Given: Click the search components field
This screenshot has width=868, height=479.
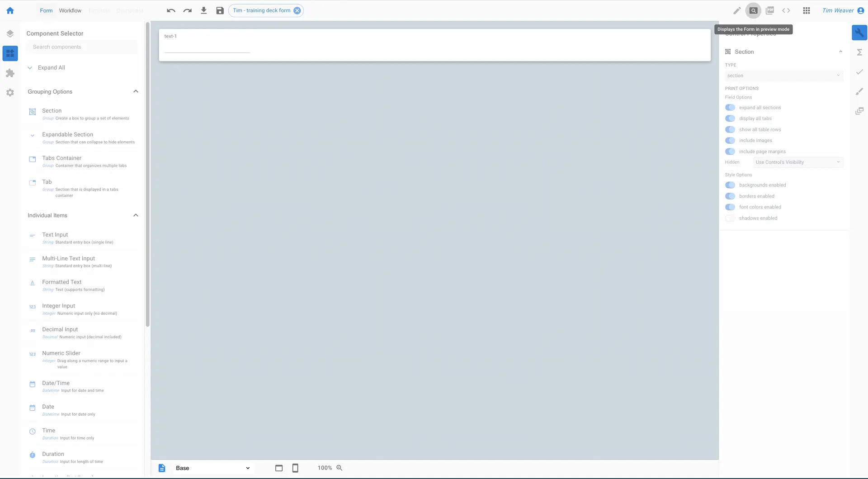Looking at the screenshot, I should [x=82, y=47].
